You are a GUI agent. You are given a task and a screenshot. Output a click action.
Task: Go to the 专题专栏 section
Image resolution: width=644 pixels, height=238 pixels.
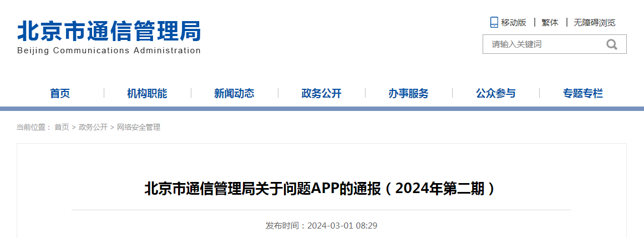(582, 93)
